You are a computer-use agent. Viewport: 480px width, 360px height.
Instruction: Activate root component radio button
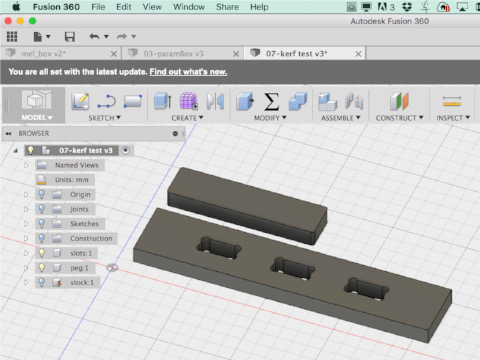(x=126, y=150)
